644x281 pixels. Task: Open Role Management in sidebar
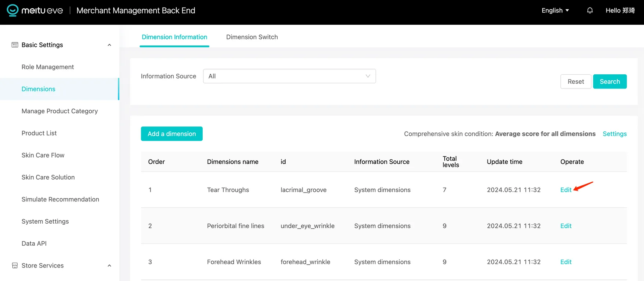[48, 67]
